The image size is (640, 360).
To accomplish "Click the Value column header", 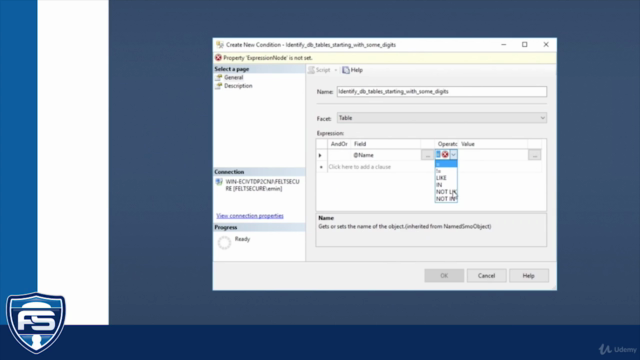I will pyautogui.click(x=493, y=144).
